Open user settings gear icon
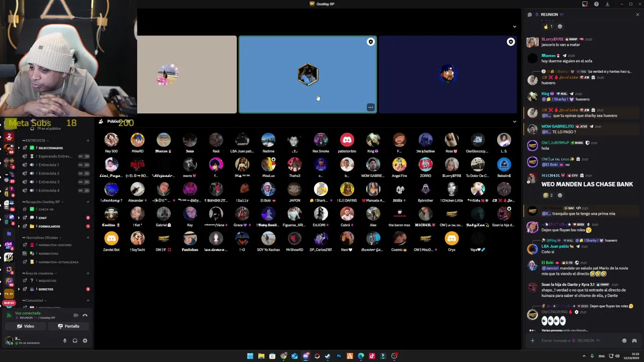The image size is (644, 362). (85, 340)
